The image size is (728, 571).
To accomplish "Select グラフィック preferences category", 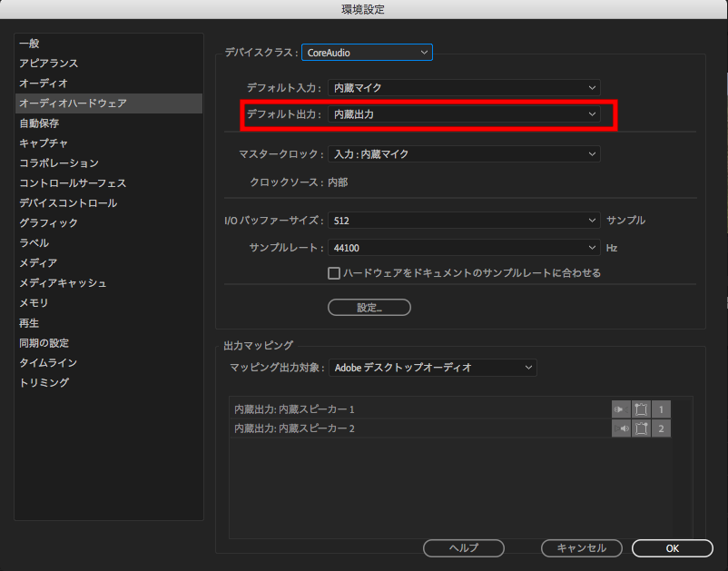I will pyautogui.click(x=109, y=223).
